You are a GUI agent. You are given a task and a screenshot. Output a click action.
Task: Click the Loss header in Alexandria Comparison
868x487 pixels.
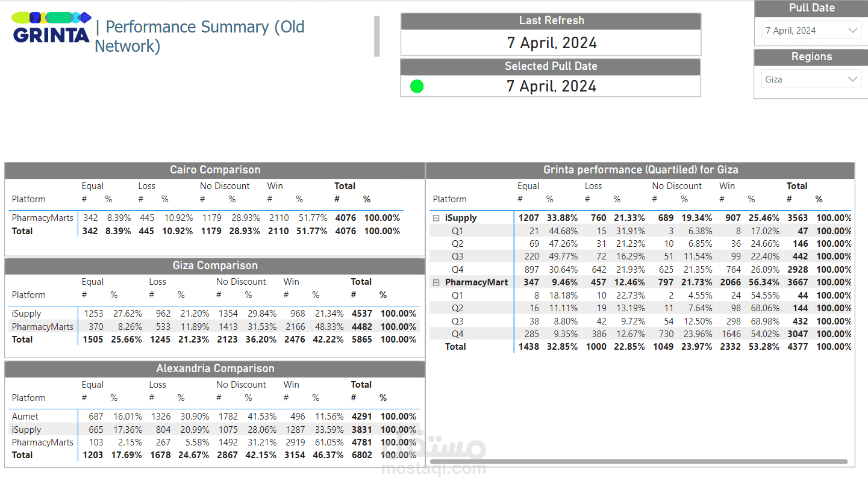157,385
